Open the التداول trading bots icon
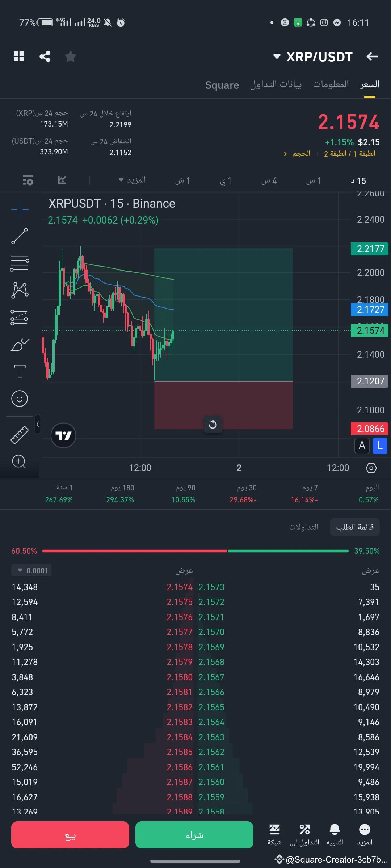391x868 pixels. (x=304, y=835)
